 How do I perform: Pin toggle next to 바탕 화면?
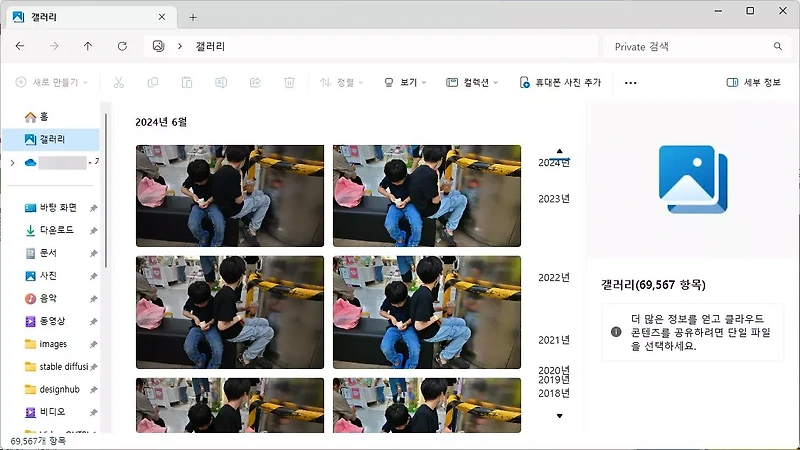(93, 208)
